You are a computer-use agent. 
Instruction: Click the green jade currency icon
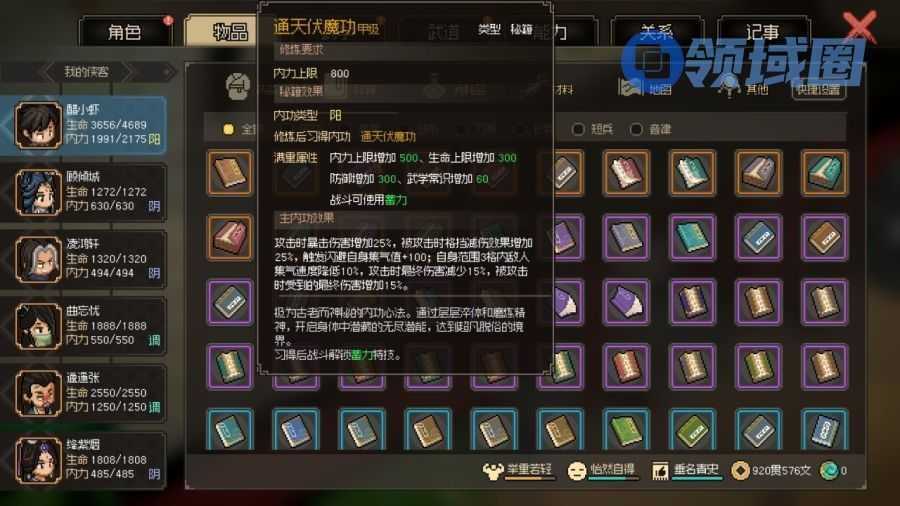tap(829, 470)
